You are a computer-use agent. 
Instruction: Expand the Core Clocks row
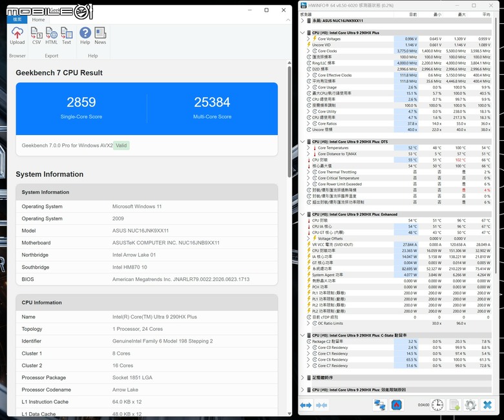(308, 51)
